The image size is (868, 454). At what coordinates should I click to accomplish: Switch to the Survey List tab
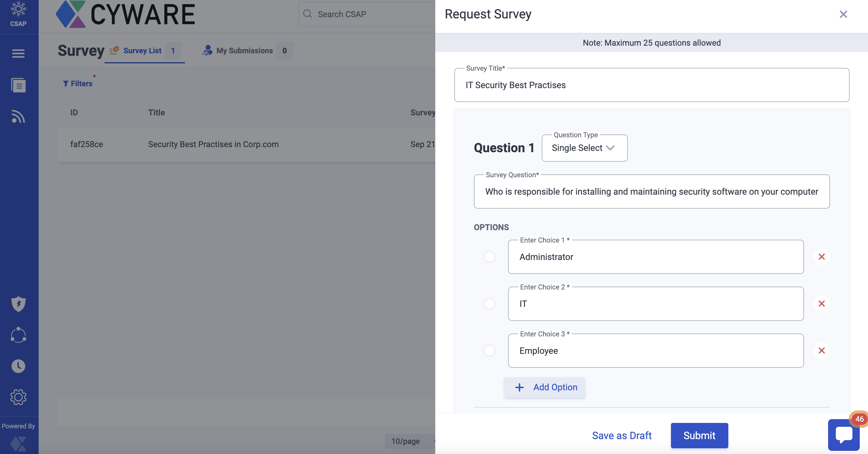tap(143, 51)
